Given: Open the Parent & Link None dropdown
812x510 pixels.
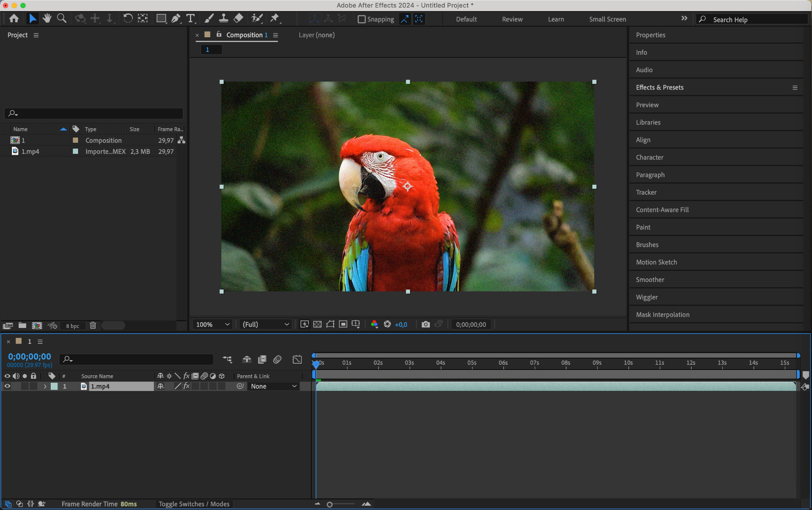Looking at the screenshot, I should coord(274,386).
